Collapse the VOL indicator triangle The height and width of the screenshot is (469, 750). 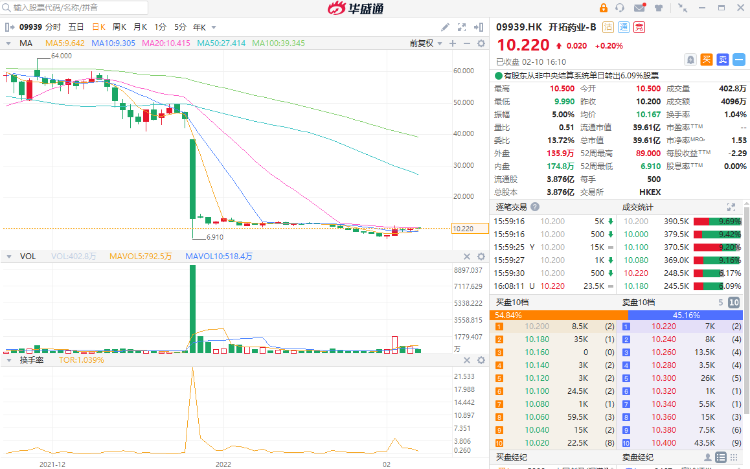9,257
